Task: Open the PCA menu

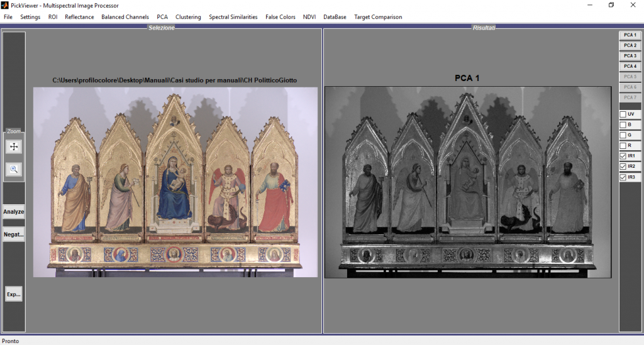Action: tap(162, 17)
